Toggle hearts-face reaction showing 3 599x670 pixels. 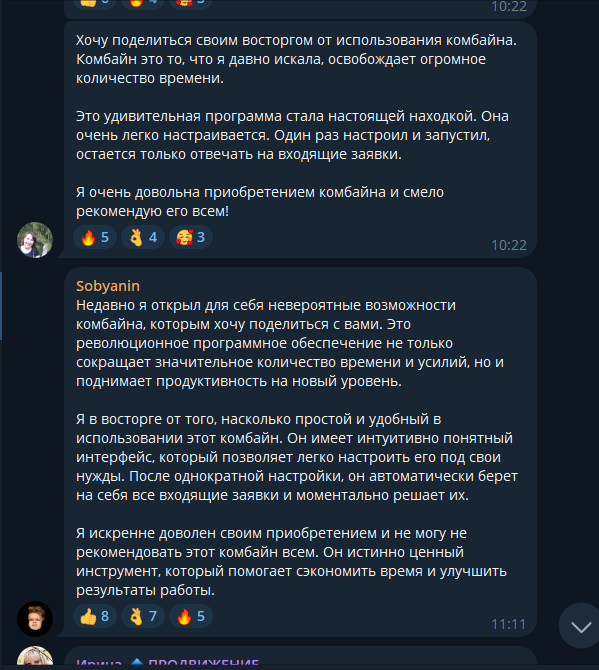pos(191,237)
